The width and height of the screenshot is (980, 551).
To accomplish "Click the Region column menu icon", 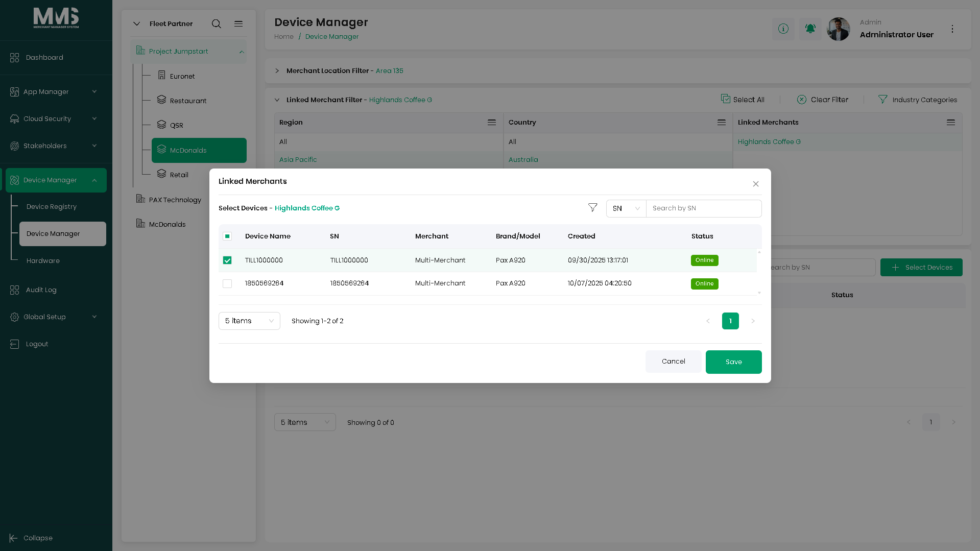I will coord(492,123).
